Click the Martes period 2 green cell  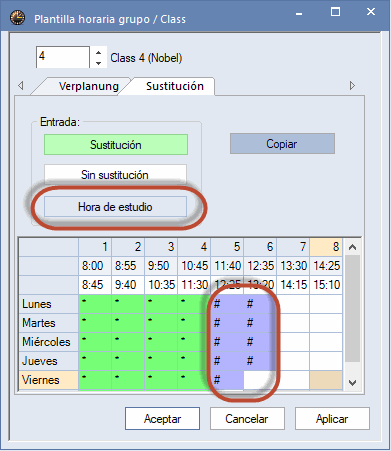click(x=128, y=323)
